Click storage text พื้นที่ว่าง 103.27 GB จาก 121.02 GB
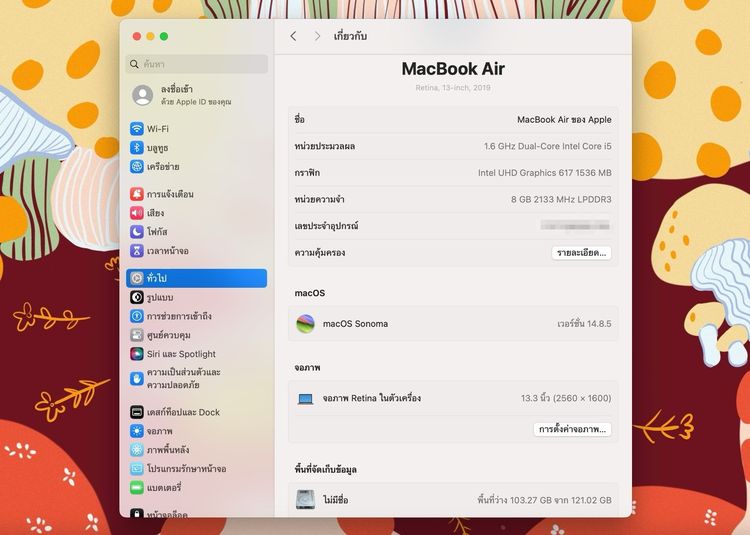The height and width of the screenshot is (535, 750). point(544,500)
